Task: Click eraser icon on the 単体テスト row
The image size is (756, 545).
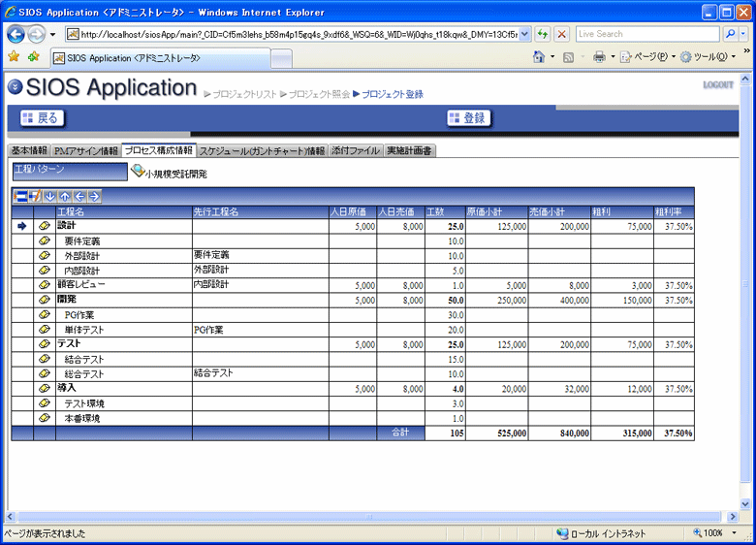Action: [45, 330]
